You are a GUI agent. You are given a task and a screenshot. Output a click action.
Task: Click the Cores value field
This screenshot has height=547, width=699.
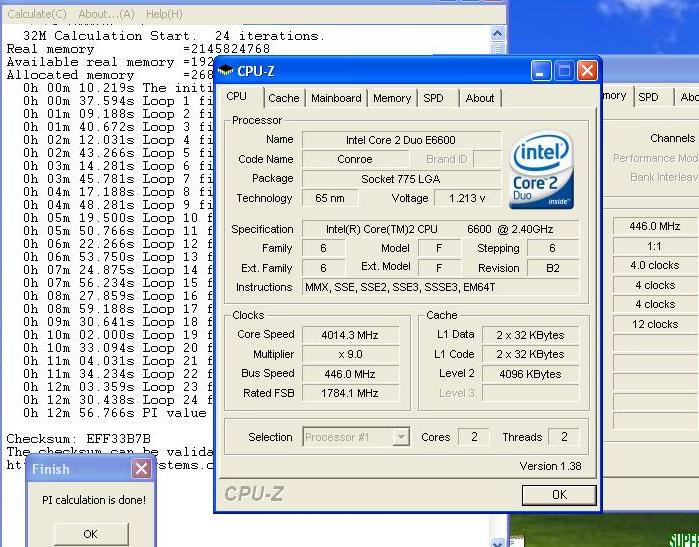coord(473,437)
